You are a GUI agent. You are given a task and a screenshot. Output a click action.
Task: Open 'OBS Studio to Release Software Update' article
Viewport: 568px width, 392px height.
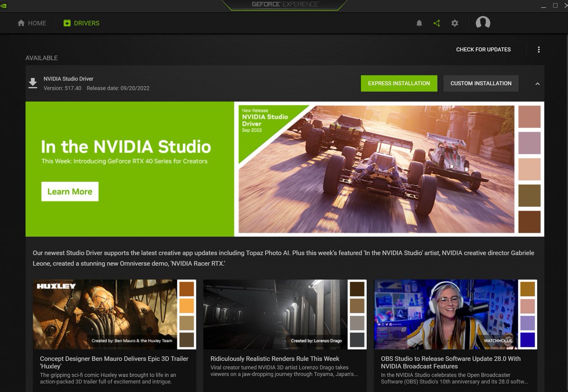pos(451,363)
